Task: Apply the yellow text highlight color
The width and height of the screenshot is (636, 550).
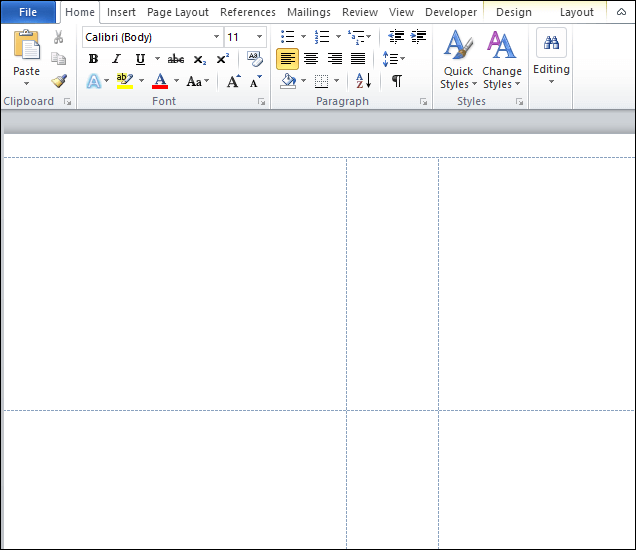Action: (125, 81)
